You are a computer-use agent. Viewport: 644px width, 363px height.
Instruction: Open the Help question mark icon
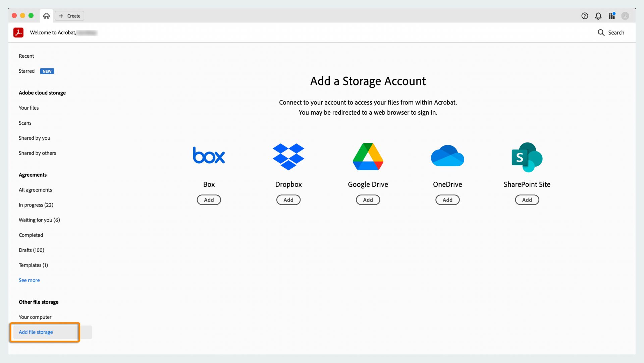click(585, 16)
